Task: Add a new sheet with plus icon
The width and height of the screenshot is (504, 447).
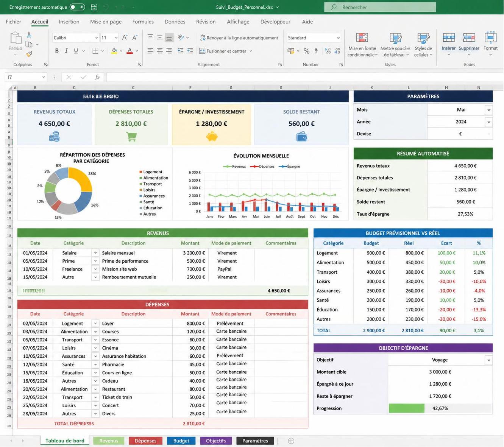Action: [291, 441]
